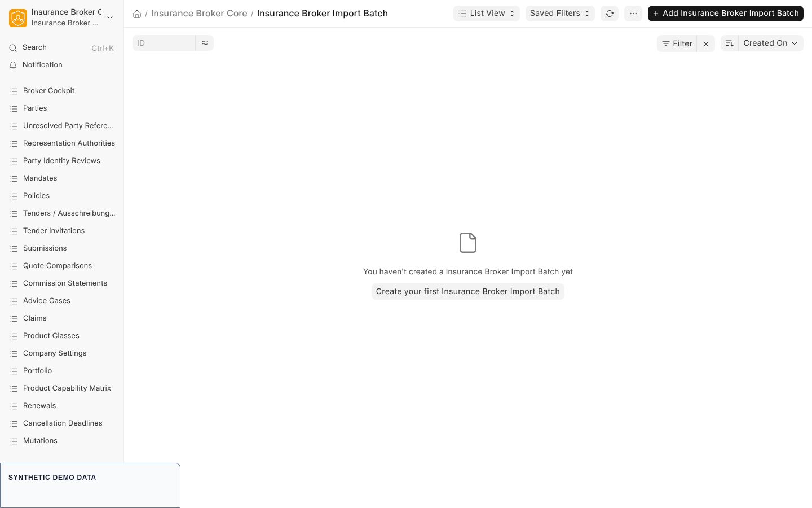Select Representation Authorities in sidebar
Screen dimensions: 812x508
tap(61, 143)
